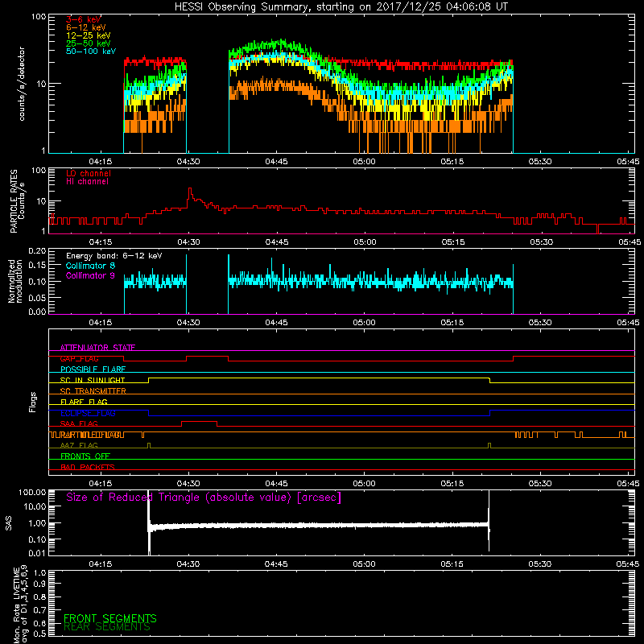Select the Collimator 9 legend label

click(x=90, y=275)
